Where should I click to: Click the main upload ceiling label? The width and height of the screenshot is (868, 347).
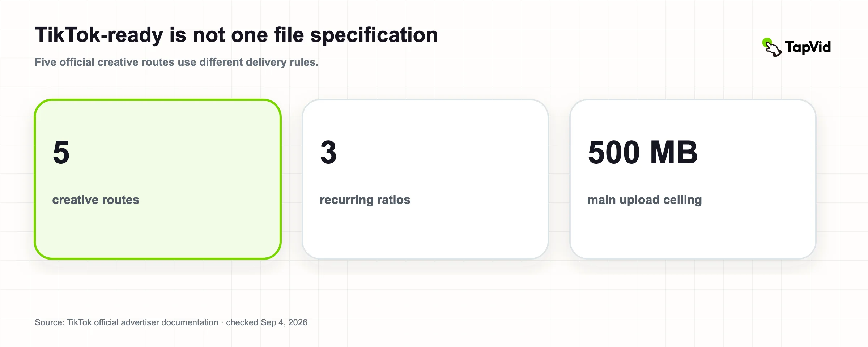pos(644,200)
